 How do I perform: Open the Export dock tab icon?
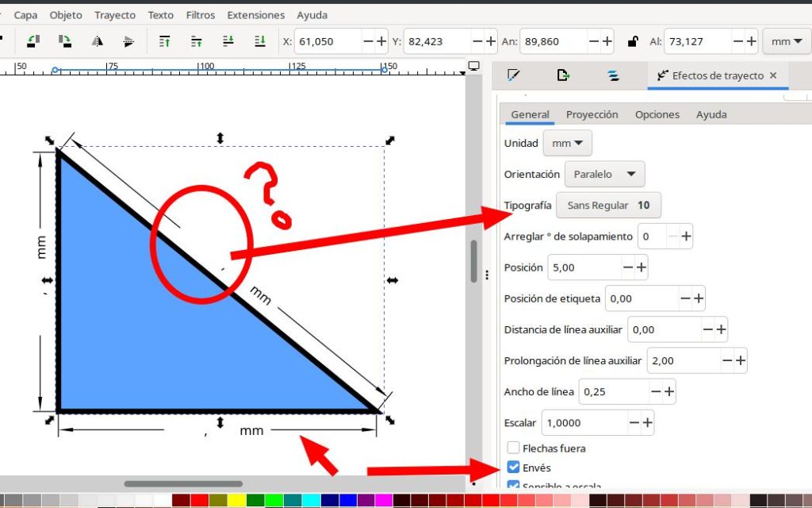[563, 75]
